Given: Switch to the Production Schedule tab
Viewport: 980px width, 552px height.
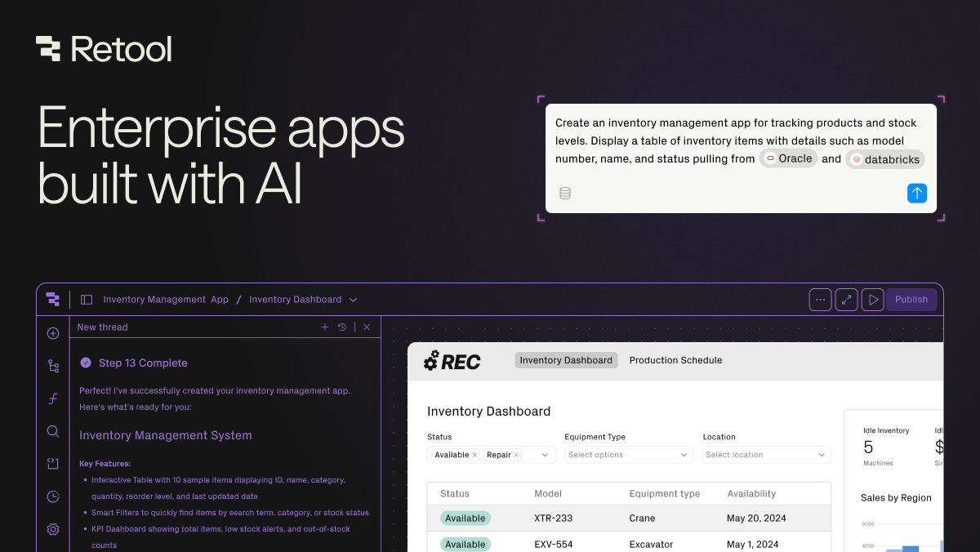Looking at the screenshot, I should point(675,360).
